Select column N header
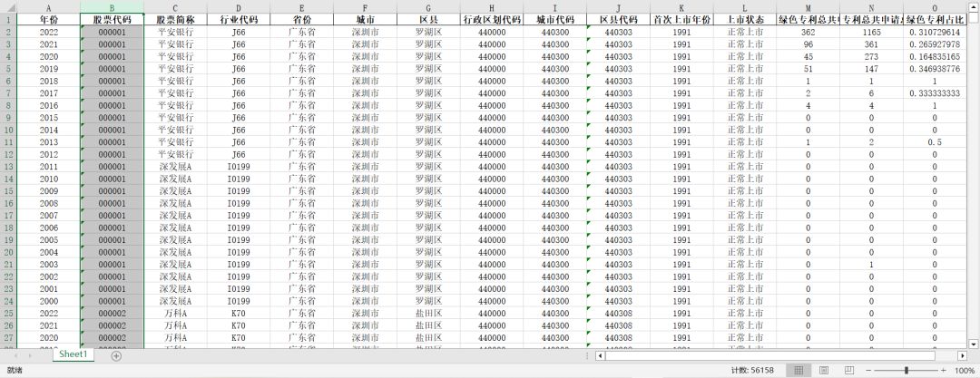The image size is (980, 378). (871, 8)
